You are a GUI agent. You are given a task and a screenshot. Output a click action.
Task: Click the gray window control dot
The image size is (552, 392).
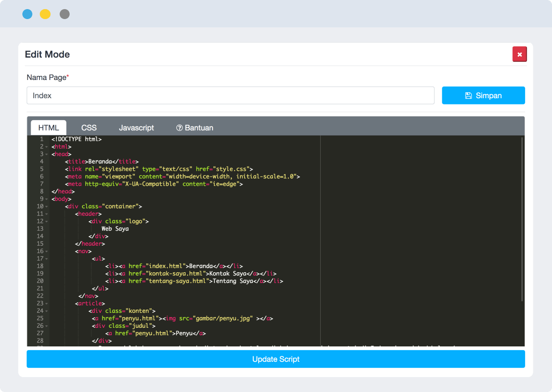point(65,14)
